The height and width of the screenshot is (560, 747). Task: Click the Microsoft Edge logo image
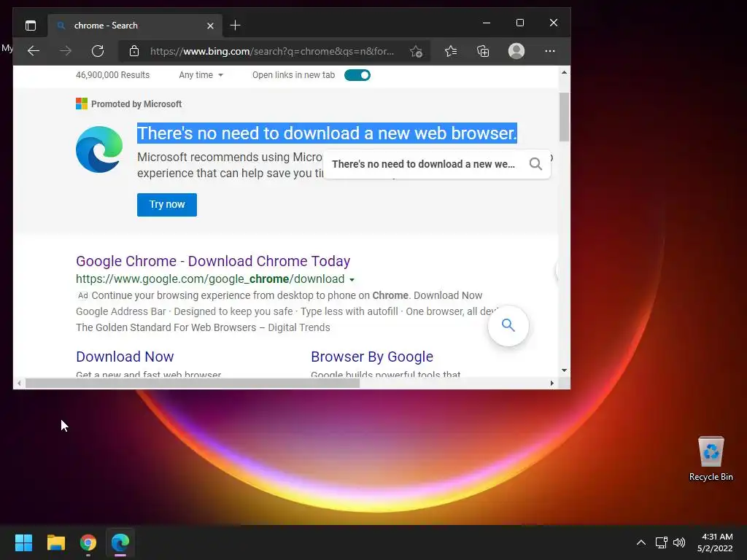click(x=99, y=149)
